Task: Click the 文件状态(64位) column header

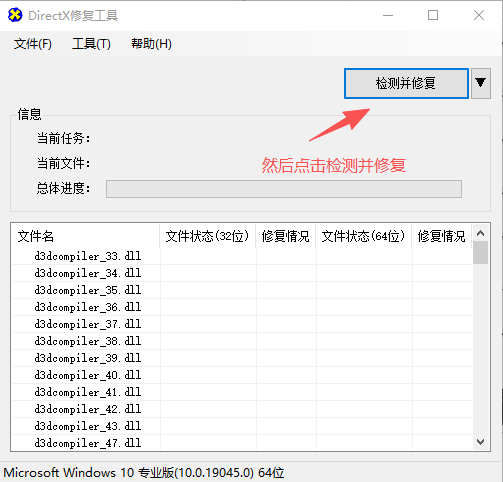Action: point(364,236)
